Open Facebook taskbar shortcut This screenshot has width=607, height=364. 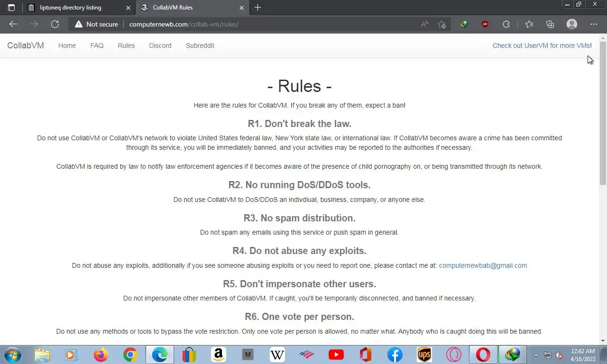(x=395, y=355)
